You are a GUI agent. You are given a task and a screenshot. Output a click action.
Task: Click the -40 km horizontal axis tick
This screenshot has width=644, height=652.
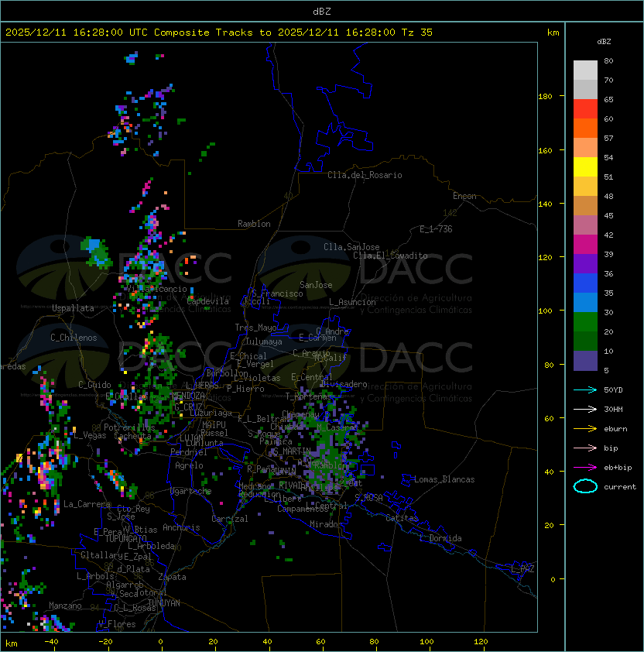(52, 642)
